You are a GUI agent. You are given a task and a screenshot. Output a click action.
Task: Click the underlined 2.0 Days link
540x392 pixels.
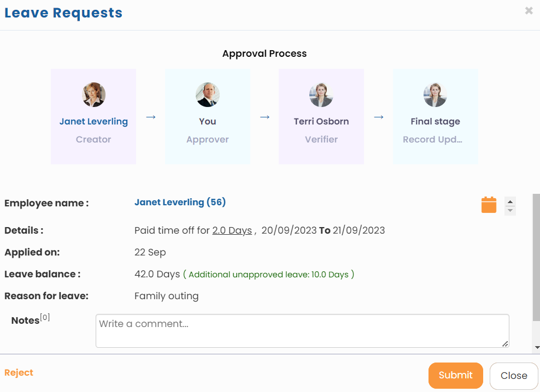click(x=232, y=230)
